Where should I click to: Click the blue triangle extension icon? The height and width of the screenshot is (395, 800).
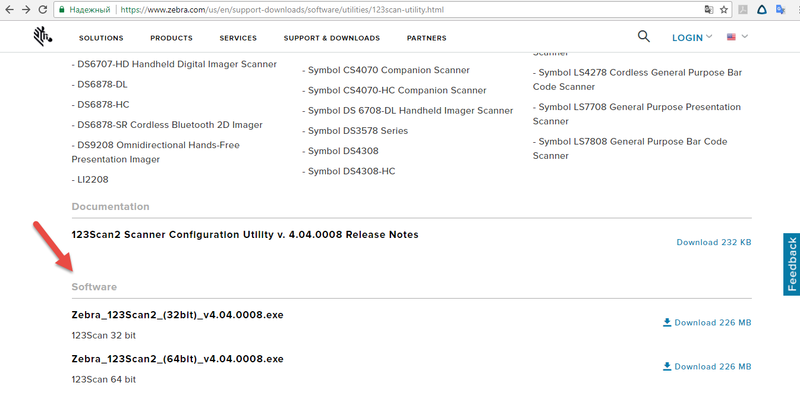[x=762, y=9]
